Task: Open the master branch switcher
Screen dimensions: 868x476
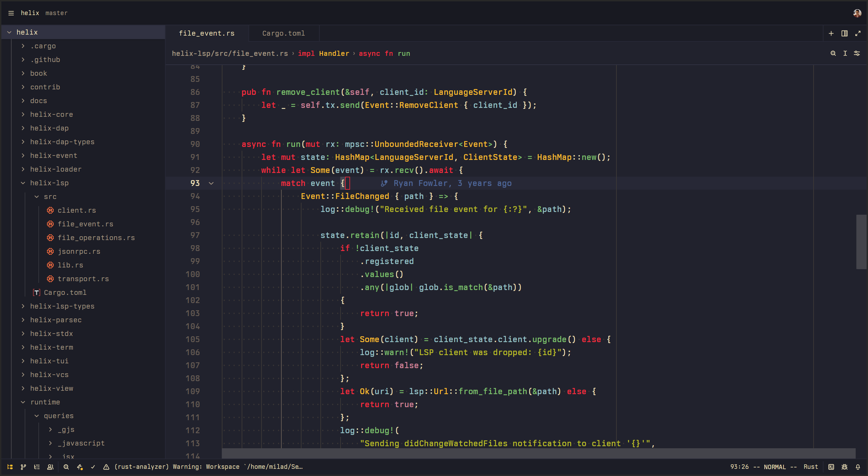Action: coord(56,13)
